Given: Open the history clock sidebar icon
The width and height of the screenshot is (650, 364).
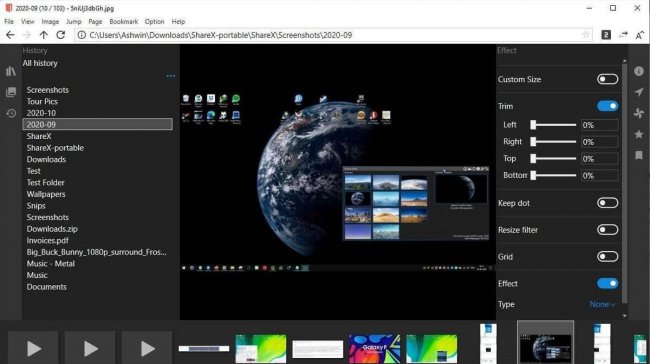Looking at the screenshot, I should click(x=11, y=113).
